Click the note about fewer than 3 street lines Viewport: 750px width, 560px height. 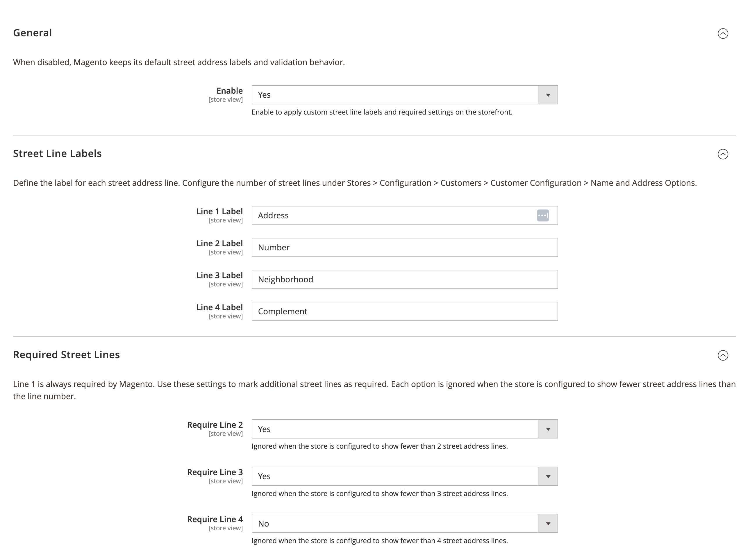(x=380, y=493)
